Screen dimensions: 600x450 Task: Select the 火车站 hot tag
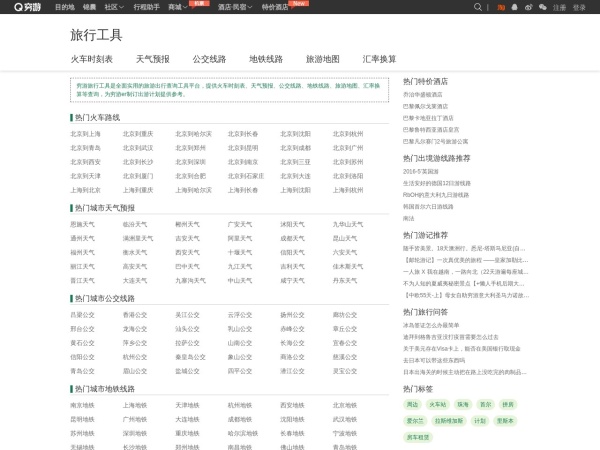click(437, 404)
